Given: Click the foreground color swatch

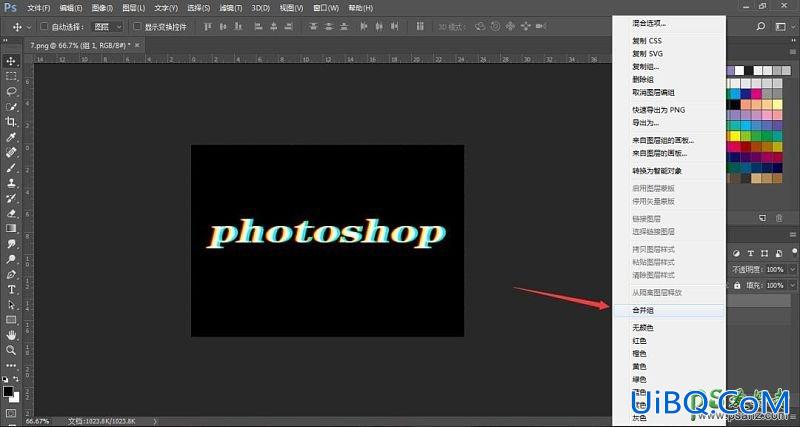Looking at the screenshot, I should click(8, 391).
